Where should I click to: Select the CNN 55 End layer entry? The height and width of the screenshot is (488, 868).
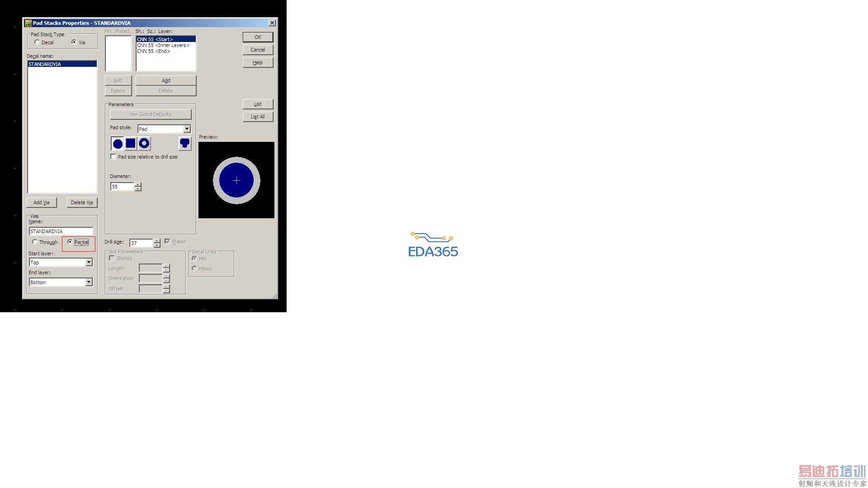click(x=154, y=51)
